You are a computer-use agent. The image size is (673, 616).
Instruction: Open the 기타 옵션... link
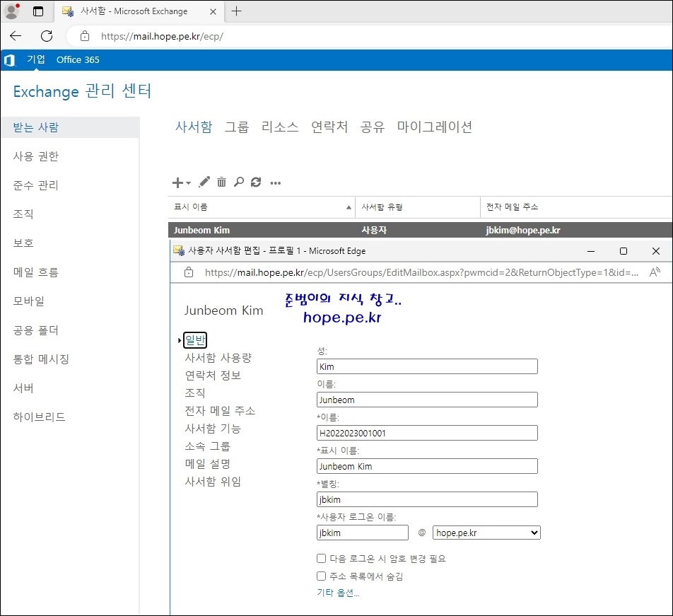[338, 593]
